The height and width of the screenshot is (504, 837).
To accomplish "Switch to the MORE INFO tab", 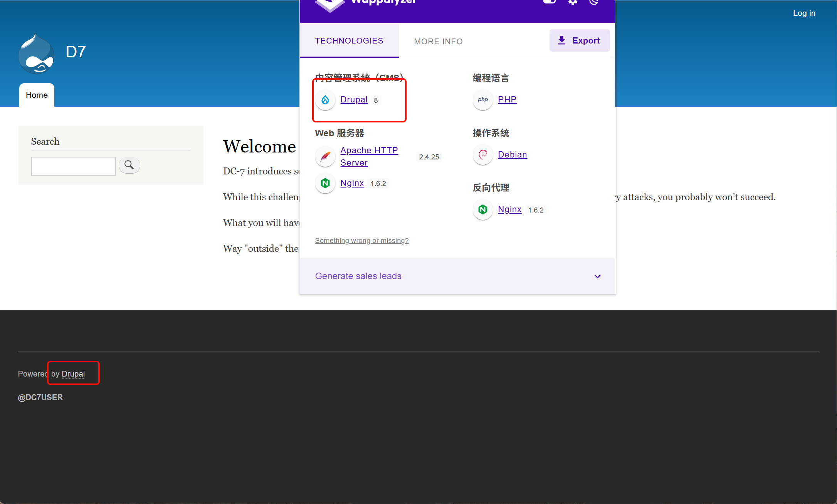I will tap(438, 41).
